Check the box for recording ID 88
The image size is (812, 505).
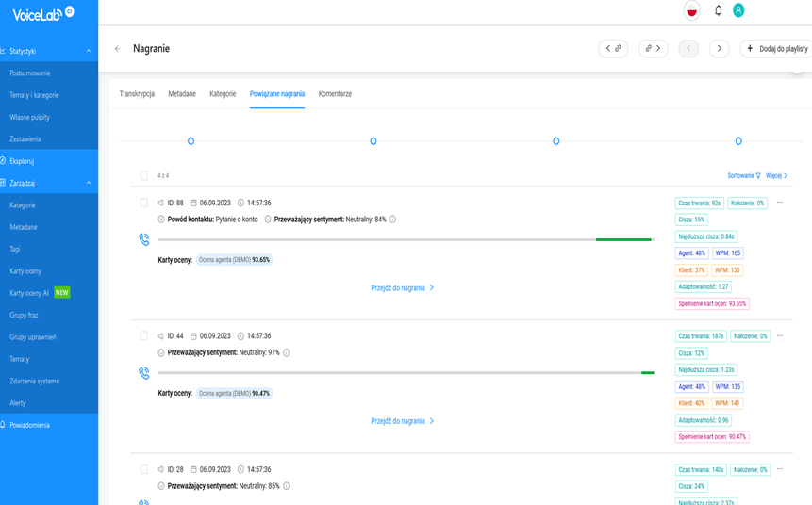click(144, 203)
